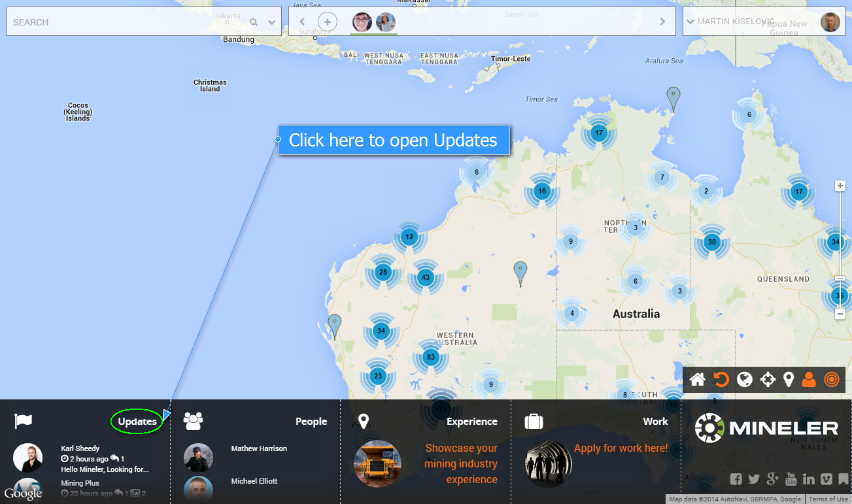Image resolution: width=852 pixels, height=504 pixels.
Task: Click the orange reset/refresh map icon
Action: pyautogui.click(x=721, y=380)
